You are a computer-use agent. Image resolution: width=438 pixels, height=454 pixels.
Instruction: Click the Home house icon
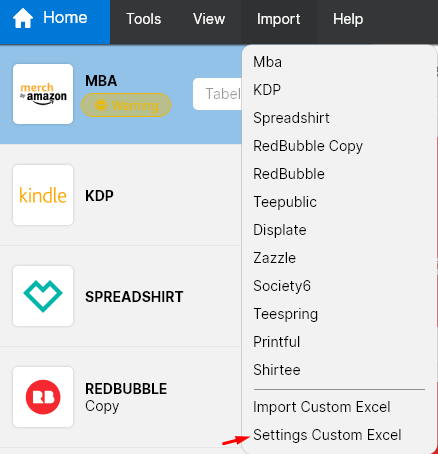pos(23,19)
